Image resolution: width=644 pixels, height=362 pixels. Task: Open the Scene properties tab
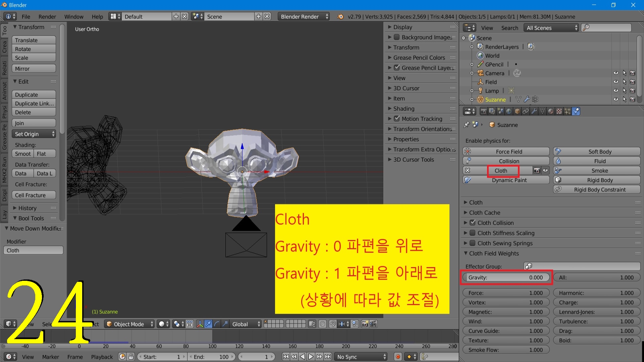click(x=500, y=111)
